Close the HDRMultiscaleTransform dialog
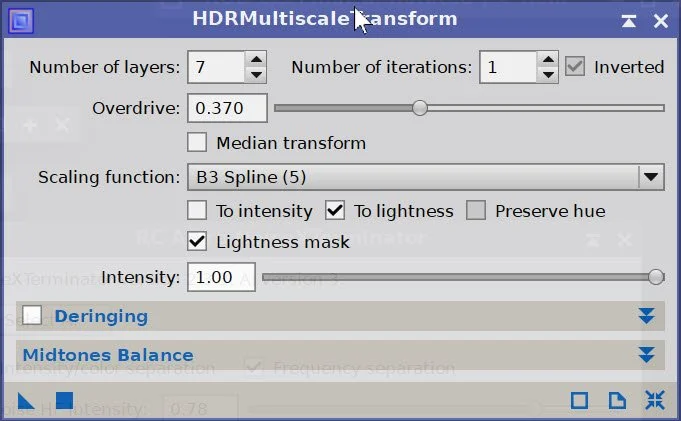This screenshot has width=681, height=421. [x=661, y=20]
